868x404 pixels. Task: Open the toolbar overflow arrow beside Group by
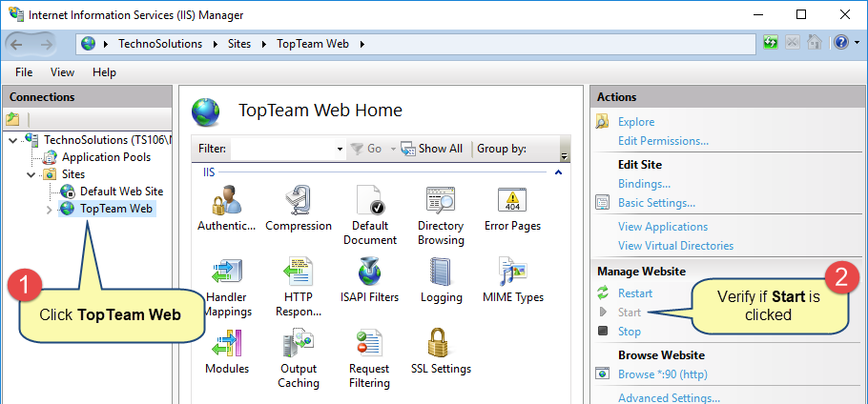click(x=565, y=155)
